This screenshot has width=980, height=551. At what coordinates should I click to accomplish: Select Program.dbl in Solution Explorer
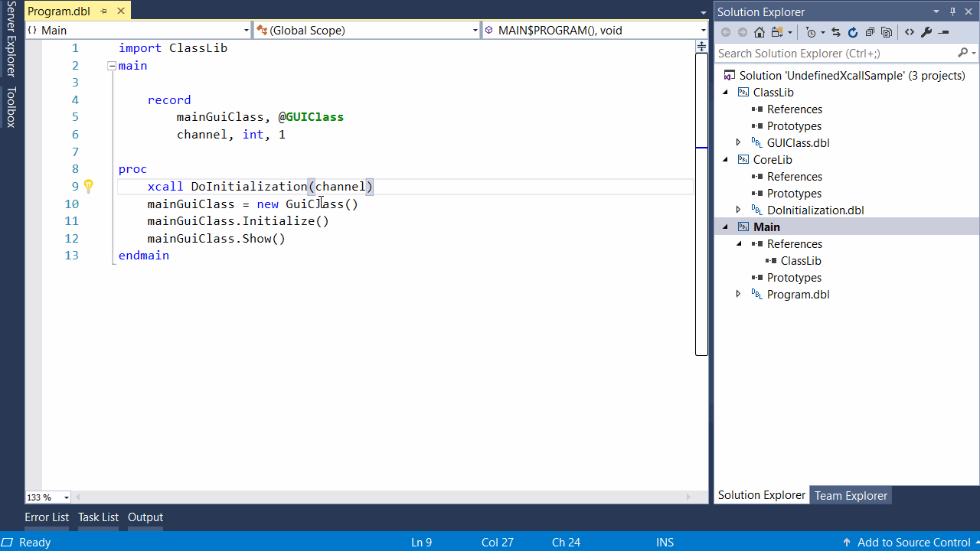pyautogui.click(x=798, y=295)
